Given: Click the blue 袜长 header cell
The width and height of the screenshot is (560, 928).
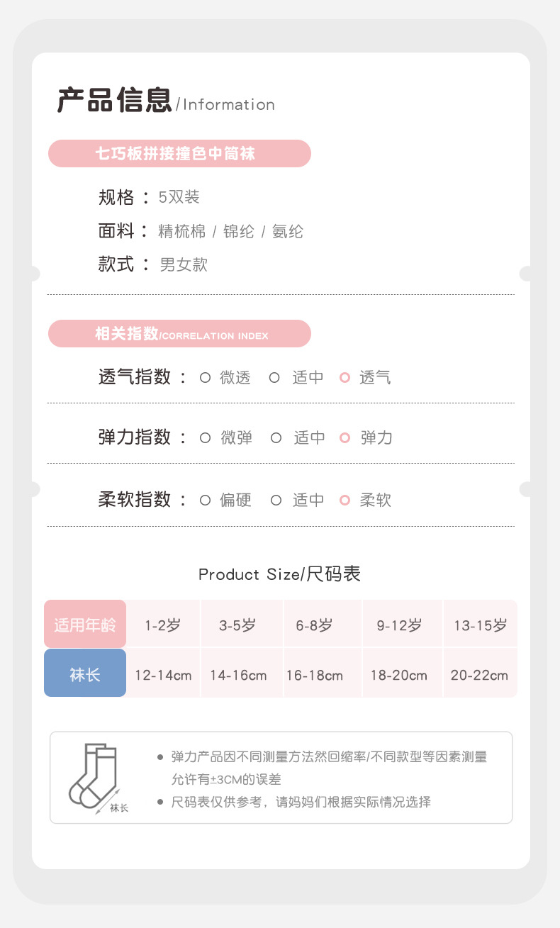Looking at the screenshot, I should (85, 673).
